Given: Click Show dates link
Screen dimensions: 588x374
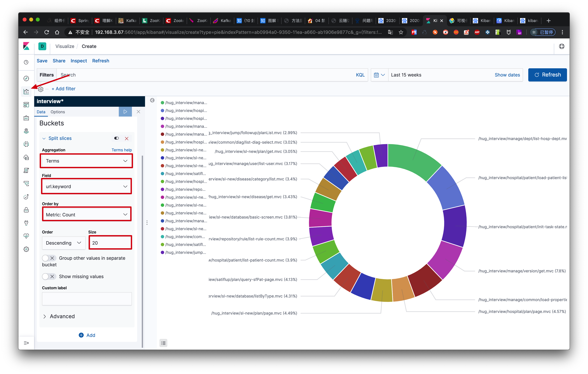Looking at the screenshot, I should pyautogui.click(x=507, y=75).
